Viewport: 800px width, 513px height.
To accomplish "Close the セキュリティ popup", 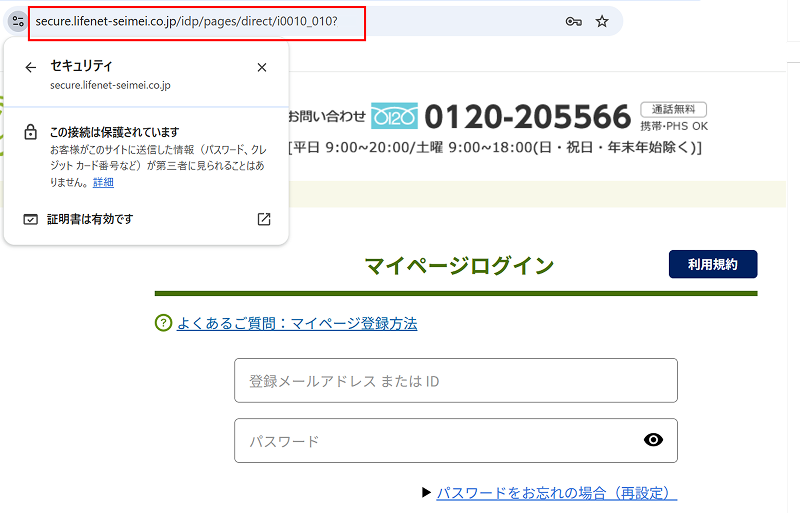I will tap(262, 67).
